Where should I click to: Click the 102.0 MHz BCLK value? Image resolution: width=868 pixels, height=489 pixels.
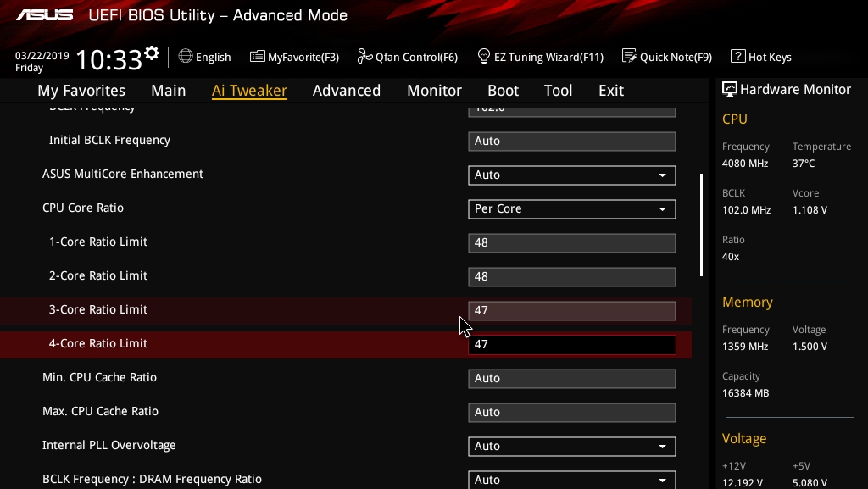[746, 209]
